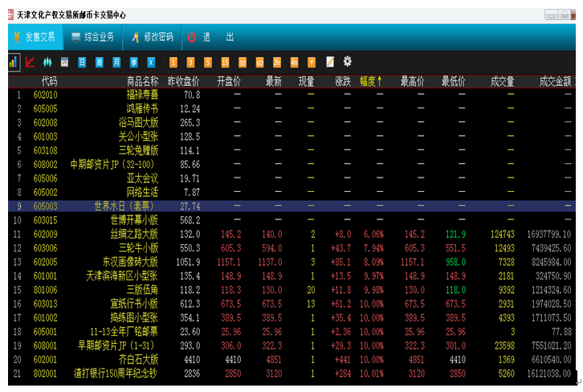Click the 退出 exit button
The width and height of the screenshot is (583, 392).
(x=211, y=37)
